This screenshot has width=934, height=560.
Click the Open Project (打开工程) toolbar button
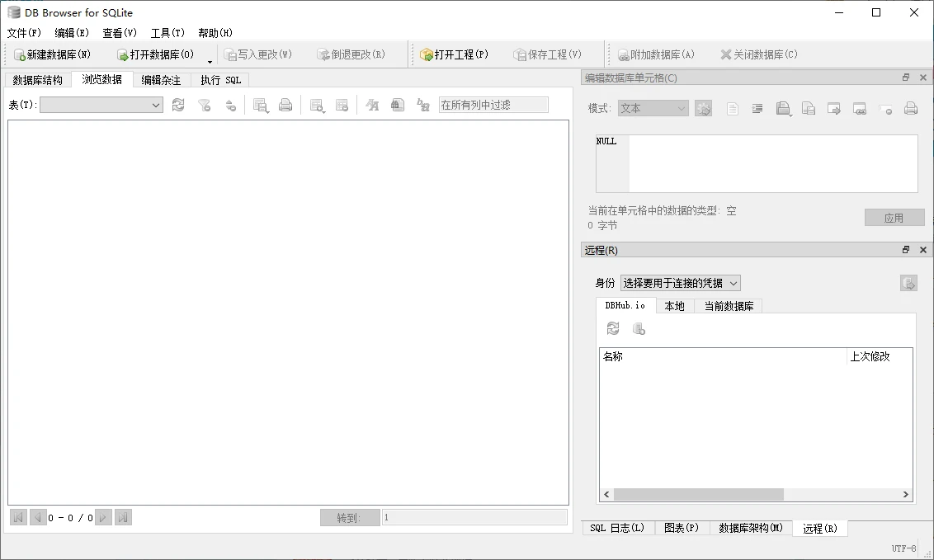click(x=454, y=54)
